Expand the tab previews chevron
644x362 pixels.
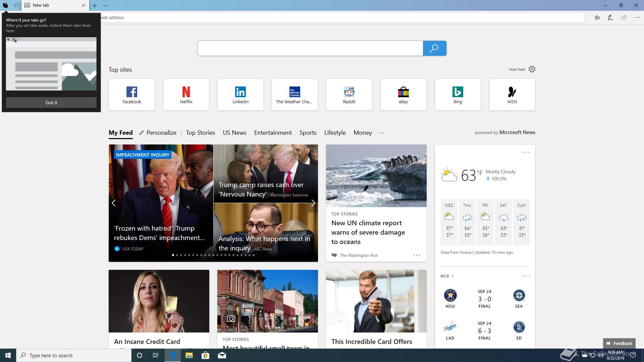(x=105, y=5)
